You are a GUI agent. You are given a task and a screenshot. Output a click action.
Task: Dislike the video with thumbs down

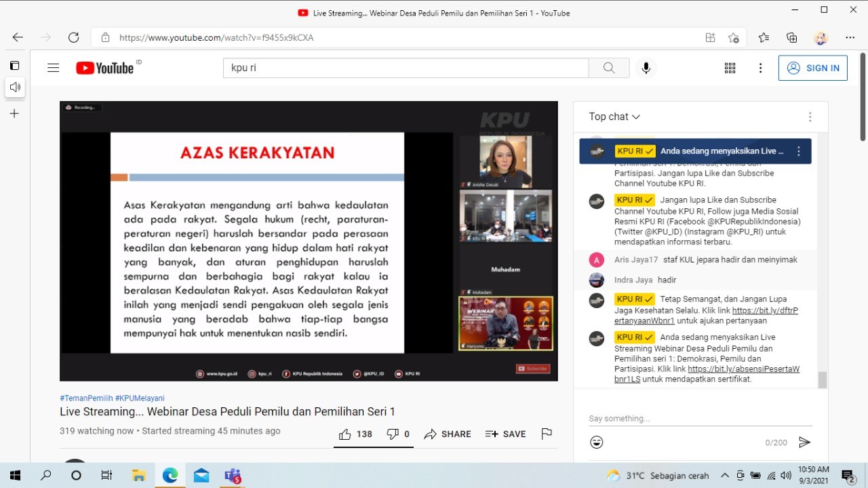coord(398,434)
